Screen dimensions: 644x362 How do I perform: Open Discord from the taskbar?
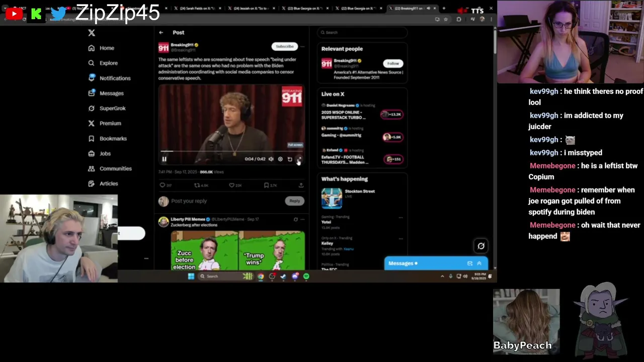click(295, 276)
